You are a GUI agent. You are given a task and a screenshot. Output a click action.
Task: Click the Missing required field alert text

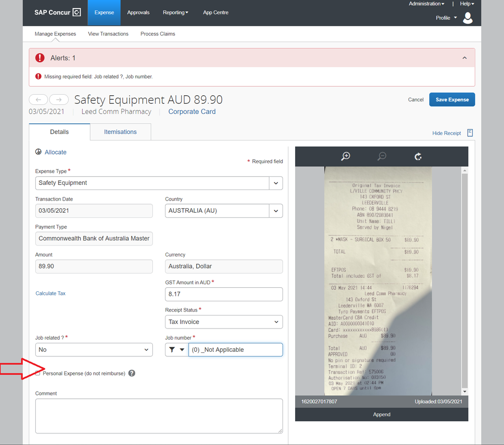pos(98,77)
